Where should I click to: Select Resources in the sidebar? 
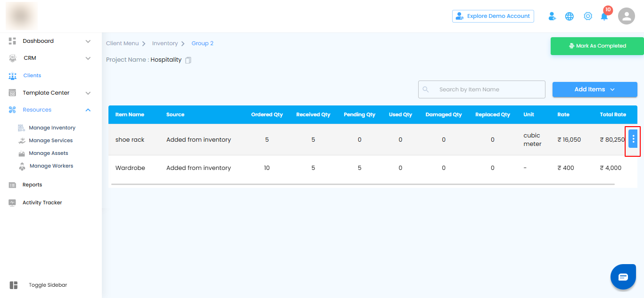coord(37,110)
